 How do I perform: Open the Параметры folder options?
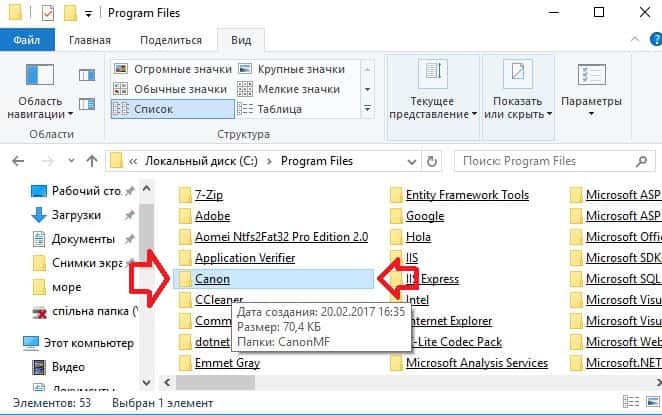(591, 91)
